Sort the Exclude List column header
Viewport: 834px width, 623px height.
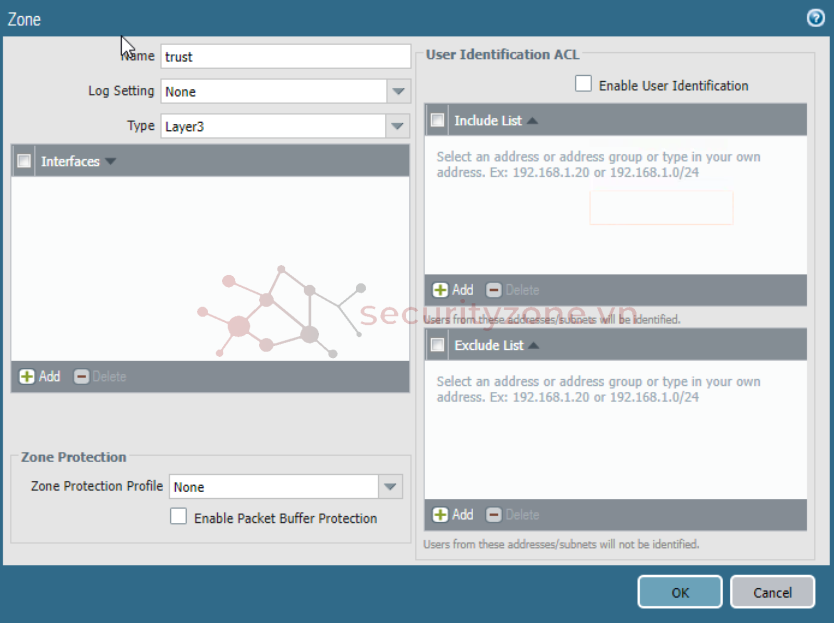[497, 345]
